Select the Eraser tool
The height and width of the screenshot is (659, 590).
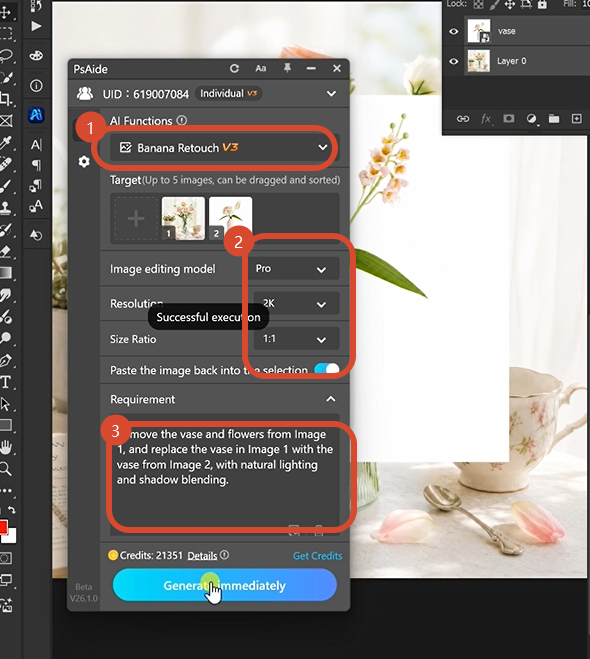coord(6,251)
